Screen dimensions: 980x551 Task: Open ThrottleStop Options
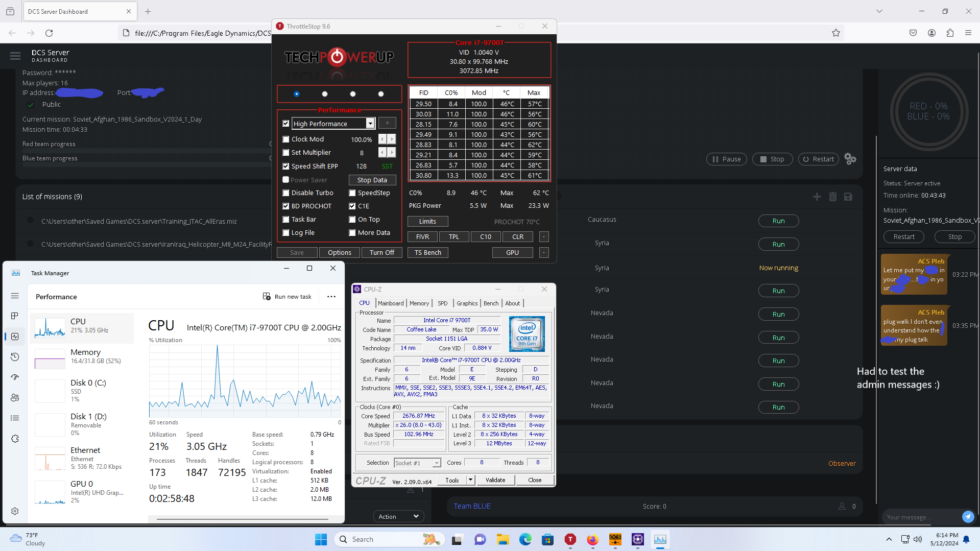(x=340, y=252)
